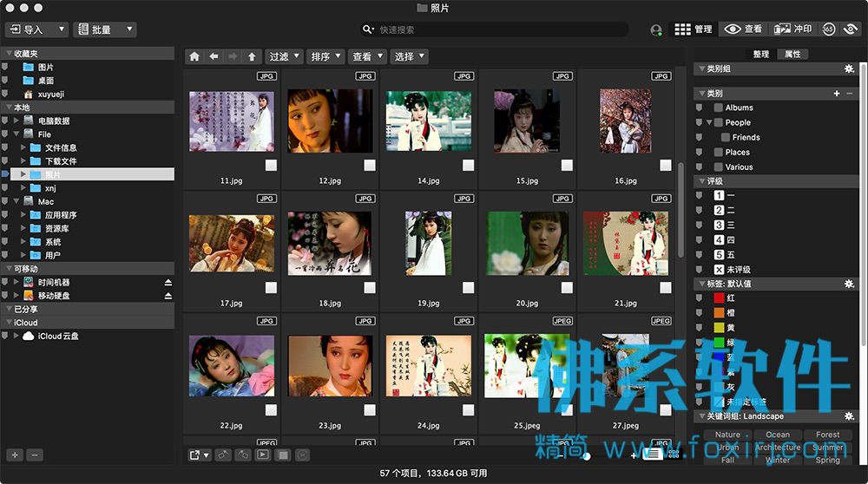Tick the Various category checkbox
Image resolution: width=868 pixels, height=484 pixels.
point(719,167)
